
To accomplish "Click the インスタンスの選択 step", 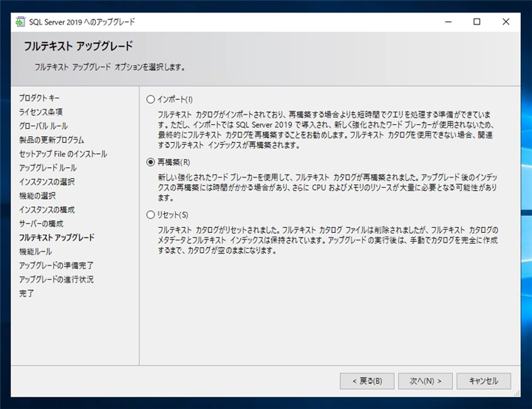I will 47,182.
